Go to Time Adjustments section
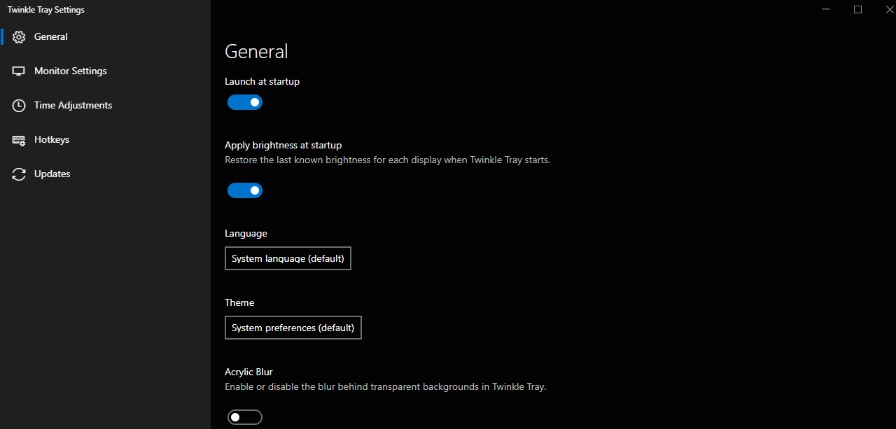The image size is (896, 429). pyautogui.click(x=106, y=106)
